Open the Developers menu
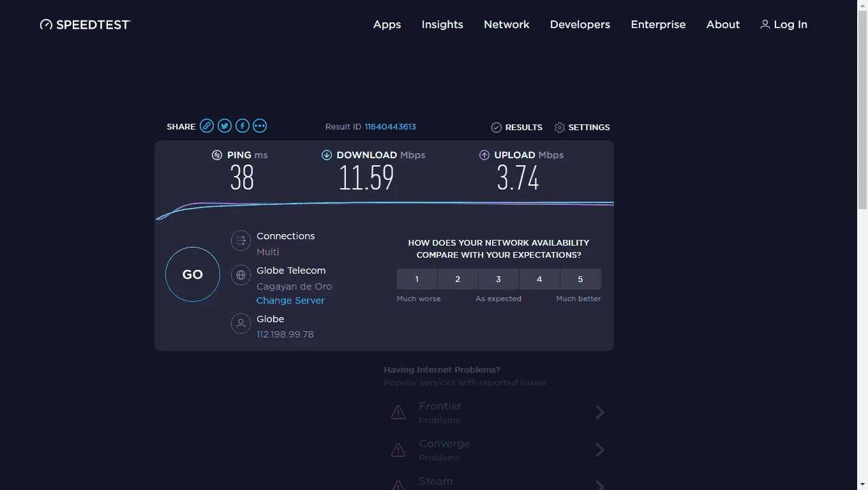868x490 pixels. click(580, 24)
